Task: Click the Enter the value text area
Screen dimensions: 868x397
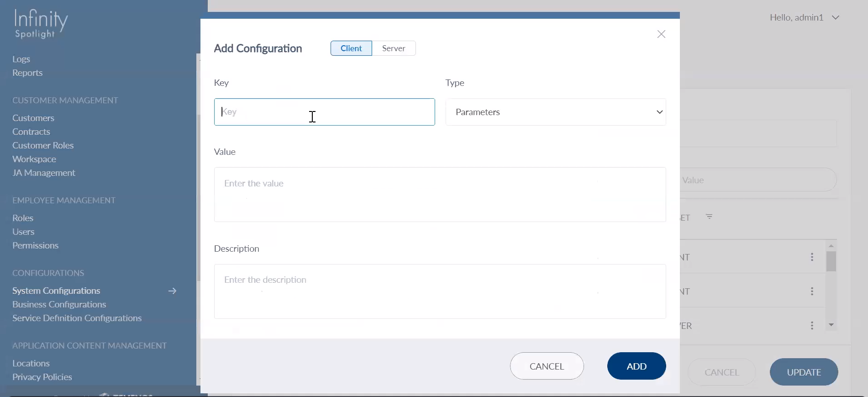Action: point(439,195)
